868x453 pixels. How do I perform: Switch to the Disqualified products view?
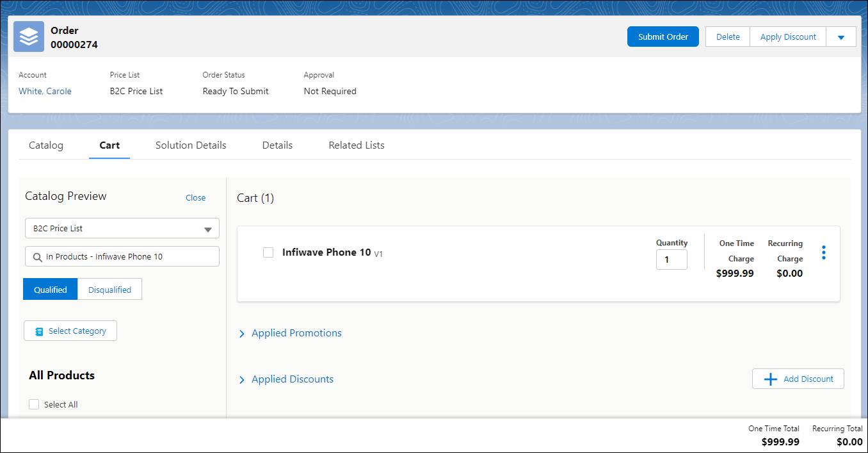click(x=109, y=289)
